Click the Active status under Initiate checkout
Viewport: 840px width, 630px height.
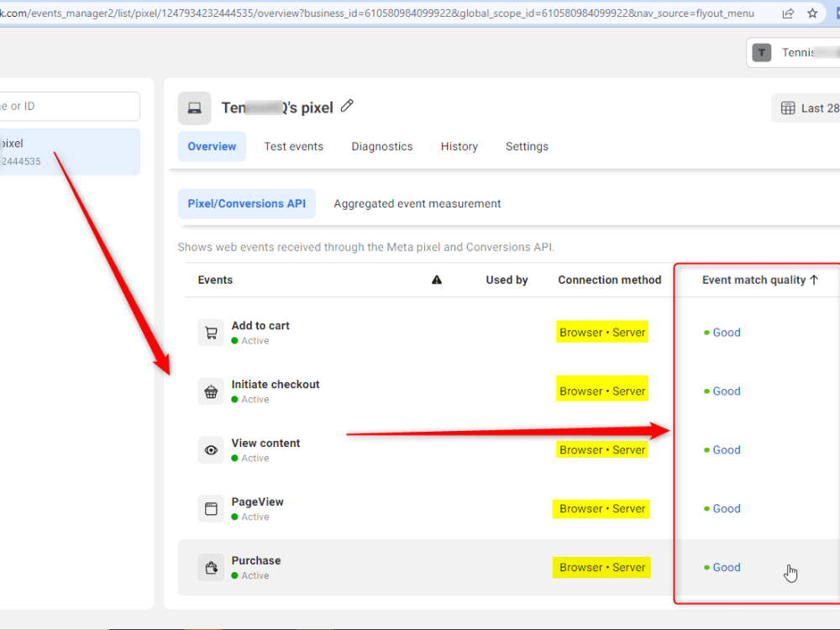[250, 400]
